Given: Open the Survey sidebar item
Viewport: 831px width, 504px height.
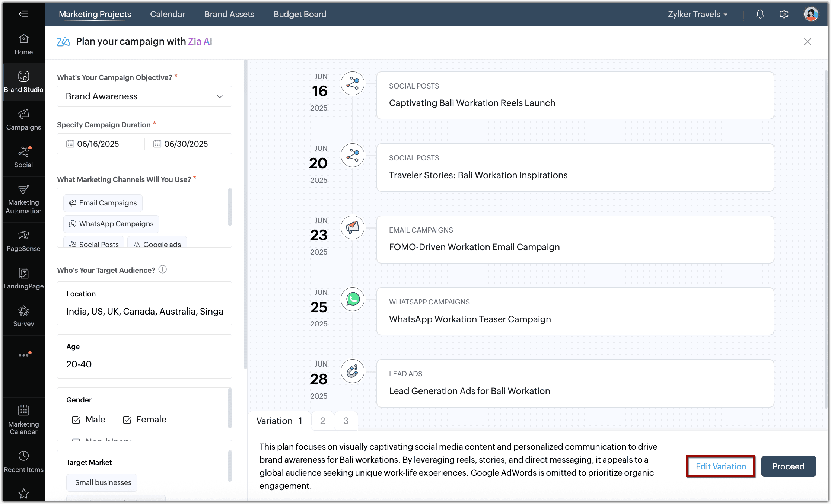Looking at the screenshot, I should pos(23,316).
